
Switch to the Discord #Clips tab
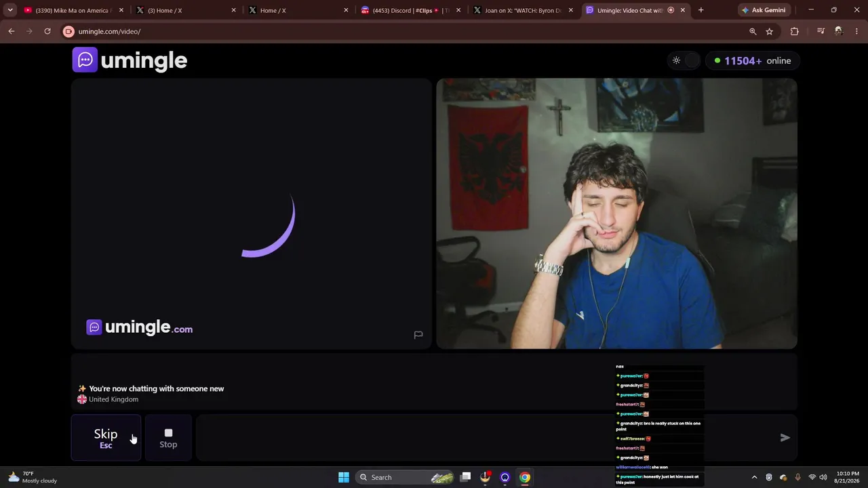coord(411,10)
